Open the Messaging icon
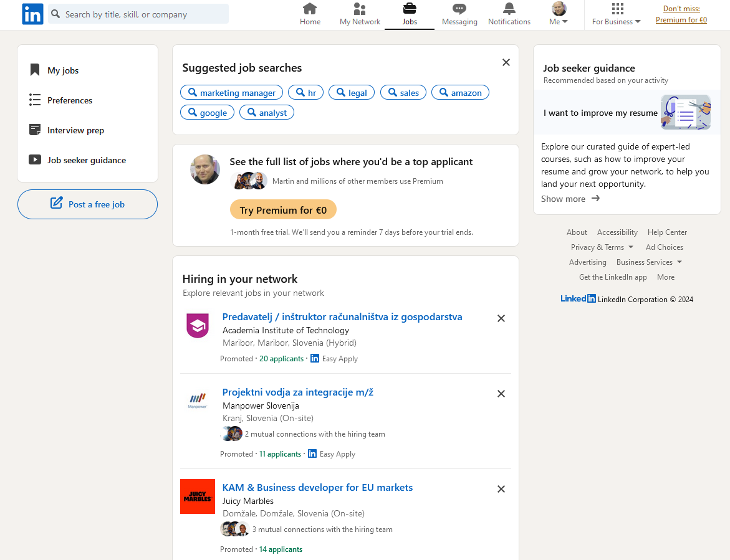Image resolution: width=730 pixels, height=560 pixels. (x=459, y=9)
